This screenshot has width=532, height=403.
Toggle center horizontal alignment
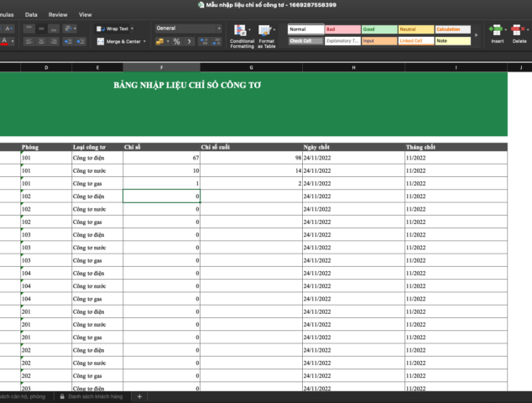(40, 41)
